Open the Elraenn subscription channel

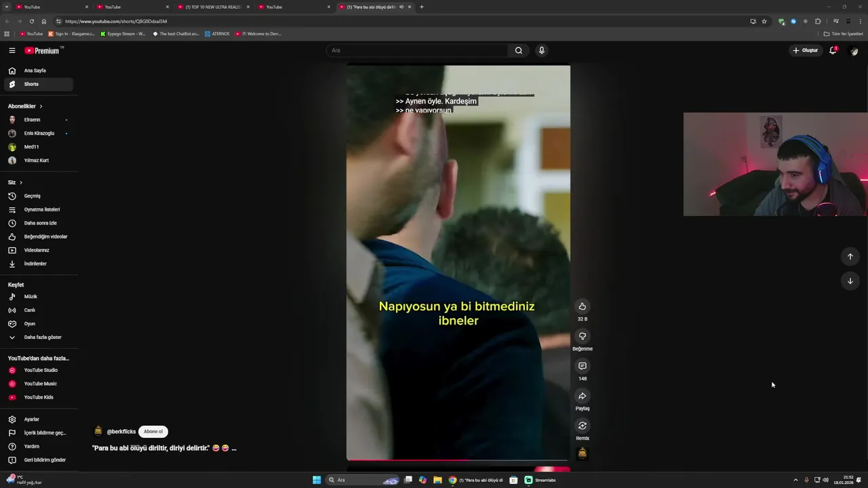click(x=38, y=120)
